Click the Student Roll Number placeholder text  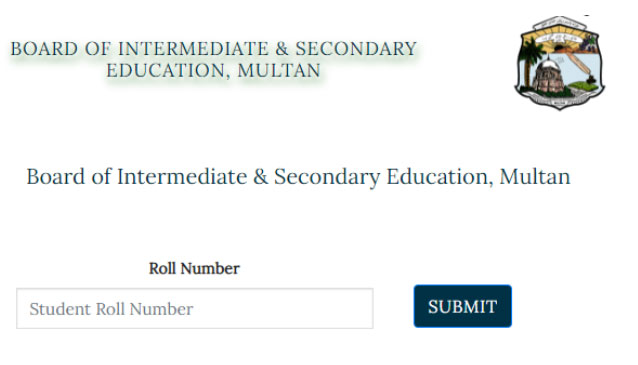111,309
